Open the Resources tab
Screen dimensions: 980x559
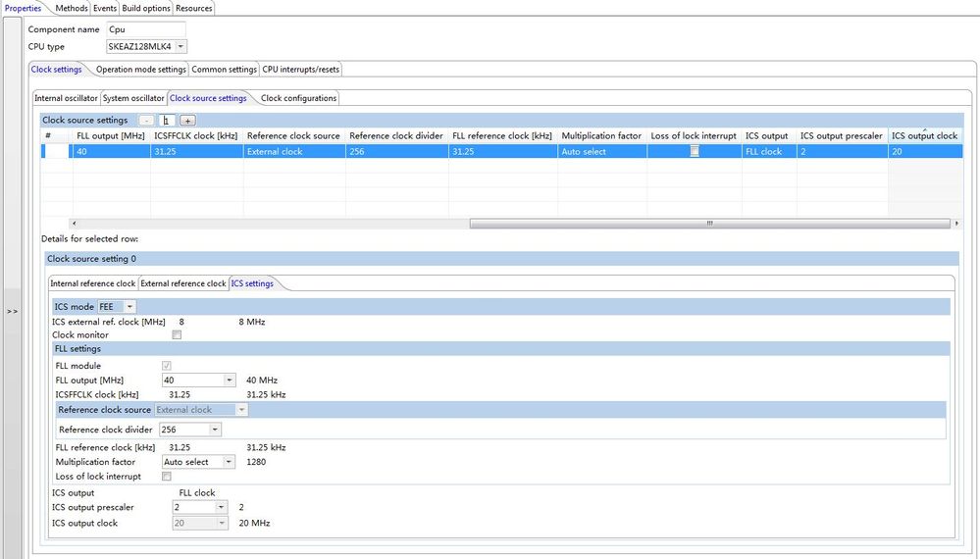tap(194, 8)
